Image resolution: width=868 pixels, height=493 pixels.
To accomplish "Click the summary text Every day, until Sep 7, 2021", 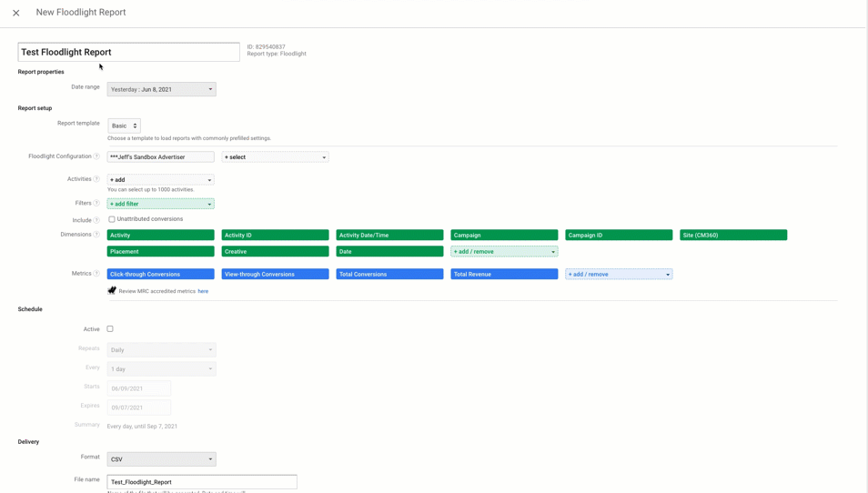I will point(142,427).
